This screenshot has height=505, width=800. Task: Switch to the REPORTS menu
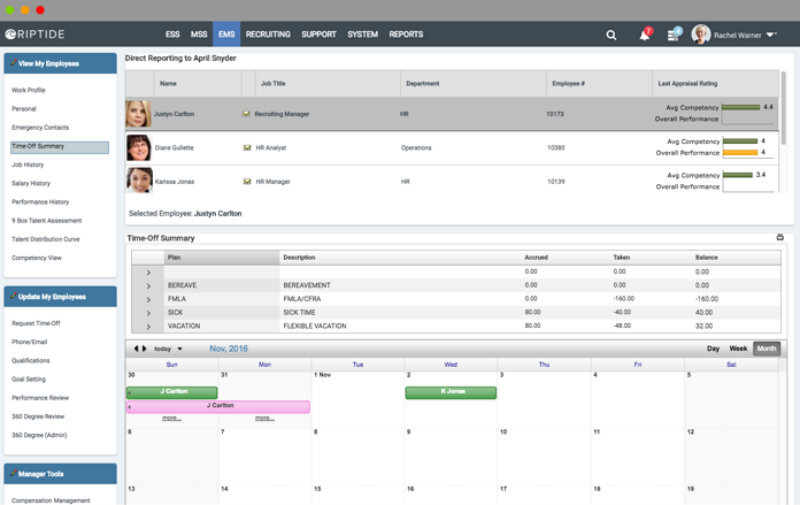[406, 35]
